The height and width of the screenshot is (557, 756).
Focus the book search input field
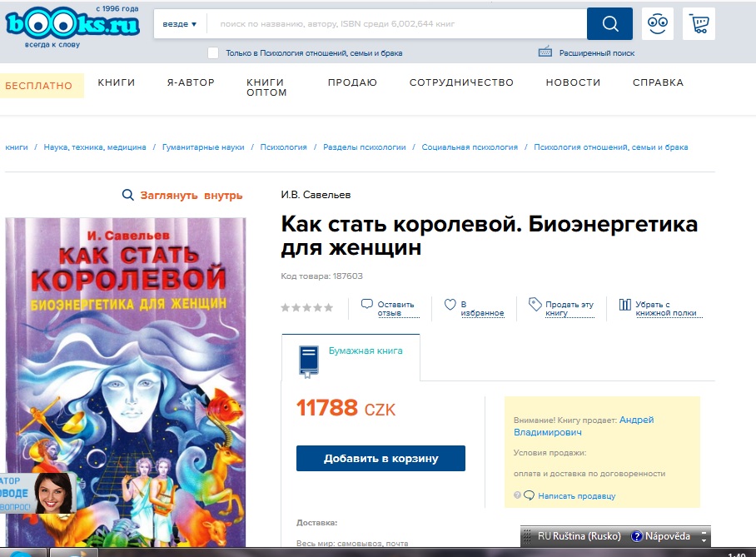396,23
